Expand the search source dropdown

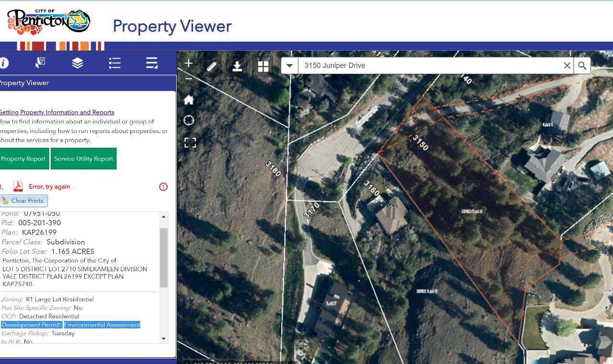289,66
